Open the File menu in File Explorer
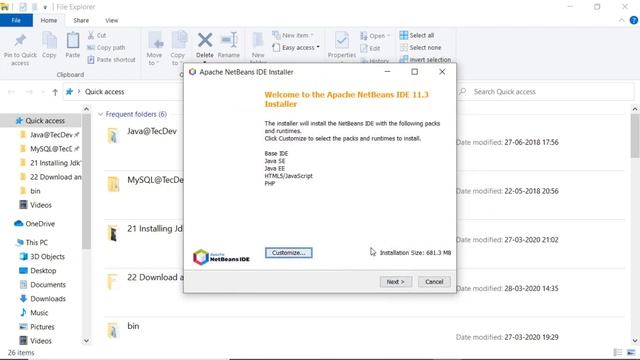640x360 pixels. [16, 20]
